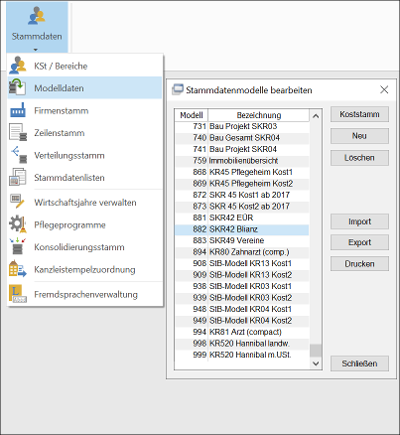Select row 740 Bau Gesamt SKR04
Screen dimensions: 400x435
click(x=242, y=138)
